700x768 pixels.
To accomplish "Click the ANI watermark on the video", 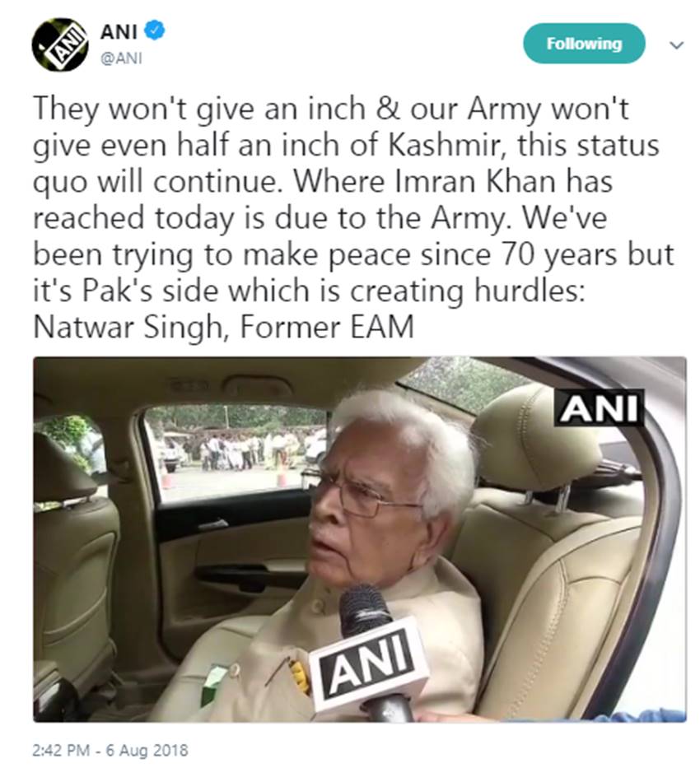I will point(599,407).
